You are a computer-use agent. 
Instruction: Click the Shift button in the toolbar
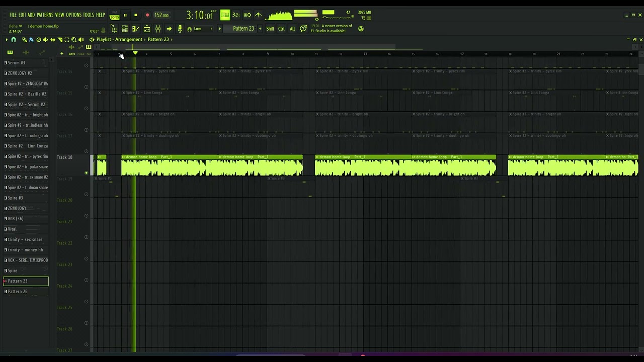click(x=270, y=29)
